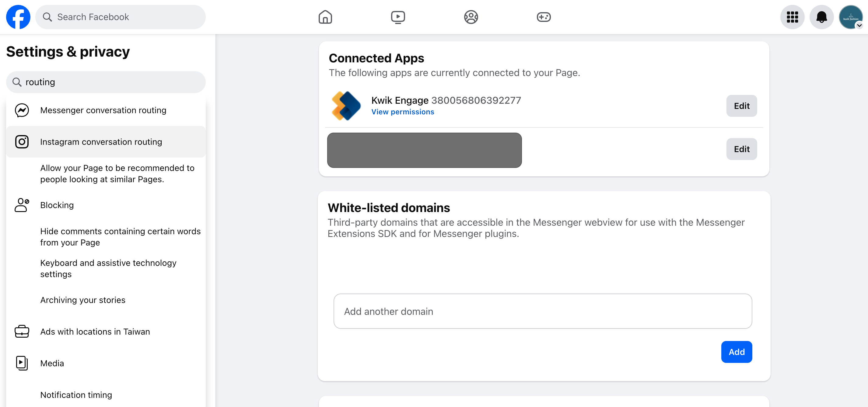This screenshot has width=868, height=407.
Task: Open the Gaming controller icon
Action: coord(544,17)
